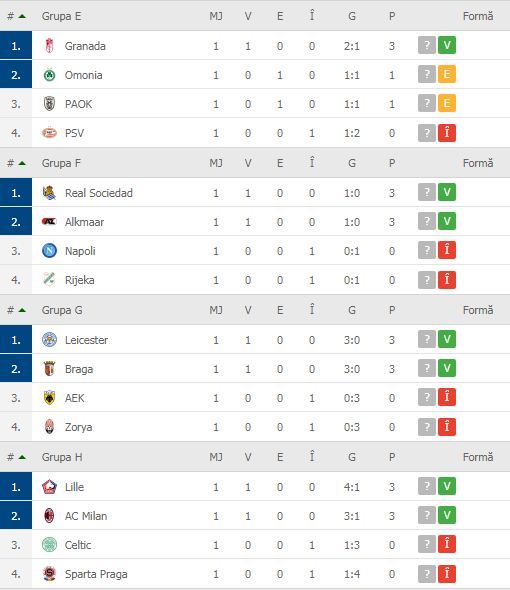Open the Lille team link
Image resolution: width=510 pixels, height=590 pixels.
point(74,487)
